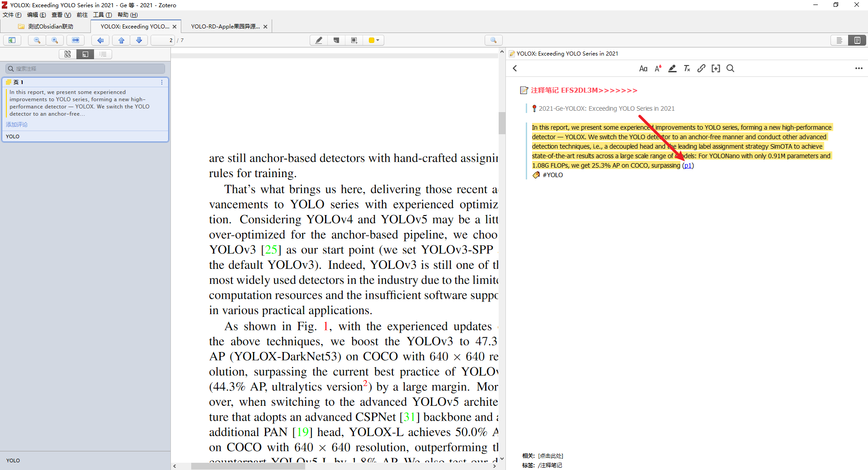Insert citation in the note editor
The height and width of the screenshot is (470, 868).
(x=716, y=68)
